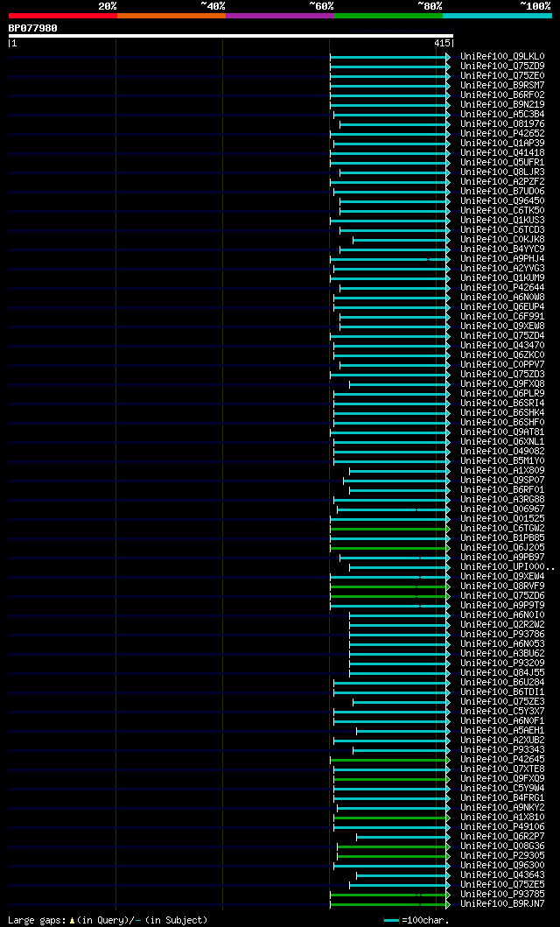
Task: Select hit UniRef100_Q75ZD9
Action: [x=503, y=67]
